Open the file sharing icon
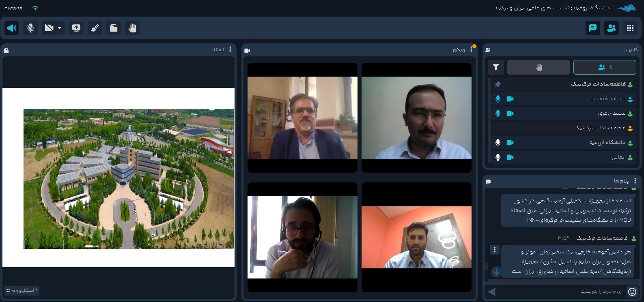644x302 pixels. point(114,28)
